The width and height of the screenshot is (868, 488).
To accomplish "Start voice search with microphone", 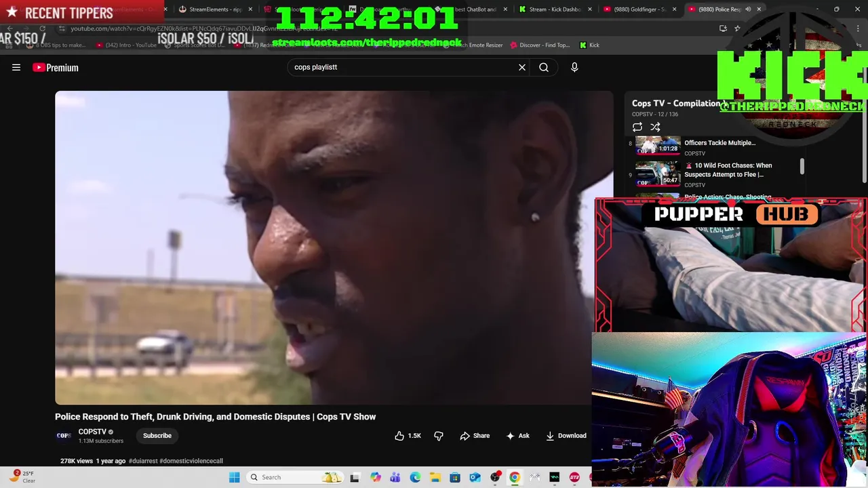I will (x=574, y=67).
